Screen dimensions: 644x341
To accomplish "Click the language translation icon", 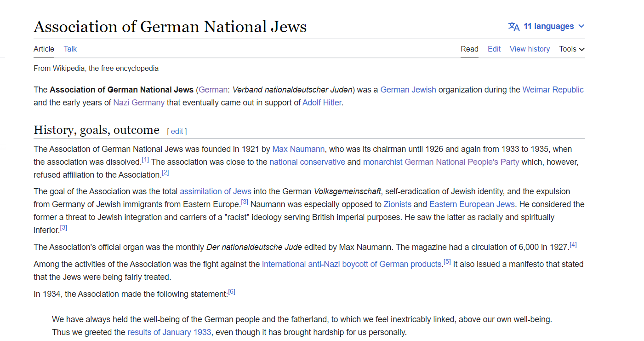I will (514, 26).
